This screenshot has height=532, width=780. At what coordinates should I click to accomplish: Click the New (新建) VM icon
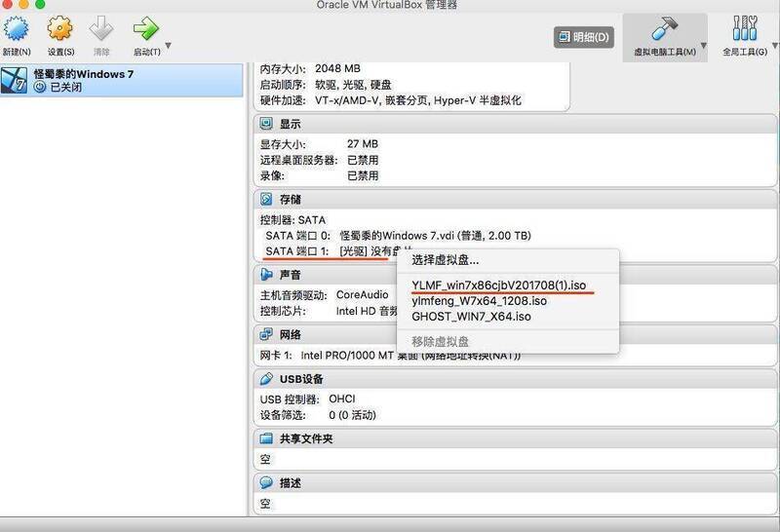(x=16, y=29)
